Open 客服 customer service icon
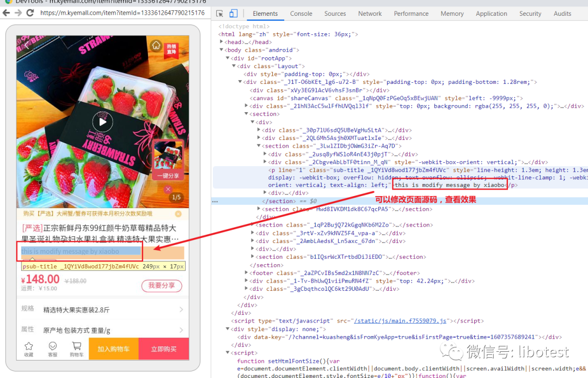 point(52,349)
